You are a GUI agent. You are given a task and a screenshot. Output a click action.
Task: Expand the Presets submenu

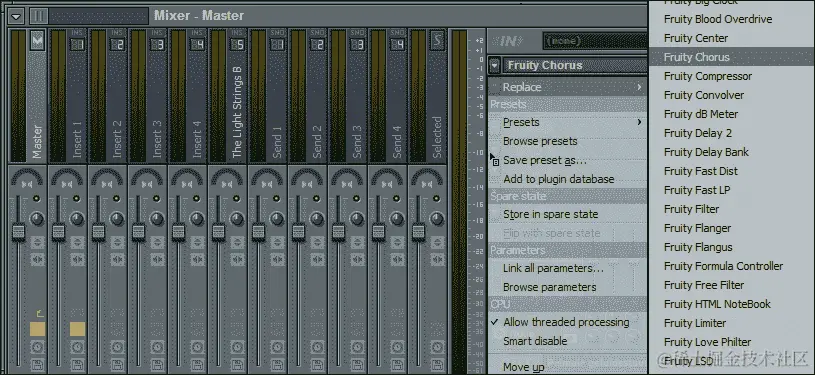tap(568, 122)
